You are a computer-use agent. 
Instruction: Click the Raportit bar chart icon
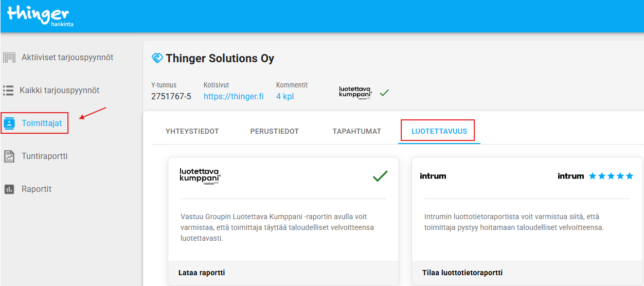coord(9,189)
